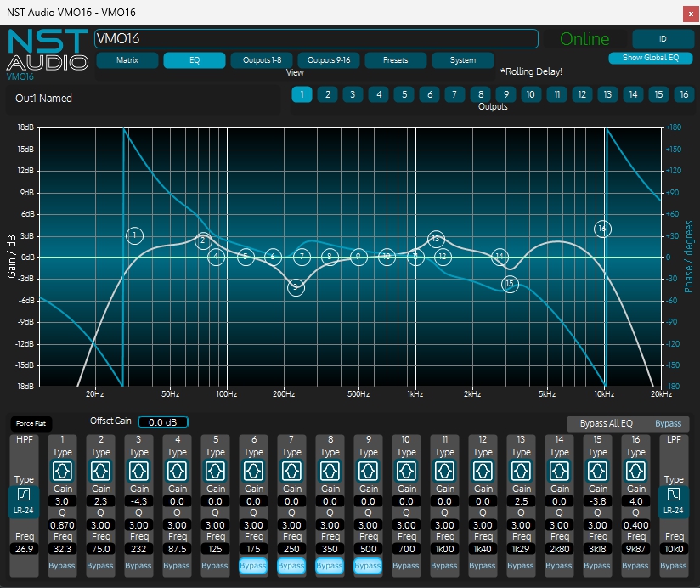The width and height of the screenshot is (700, 588).
Task: Open the band 8 filter type icon
Action: (330, 471)
